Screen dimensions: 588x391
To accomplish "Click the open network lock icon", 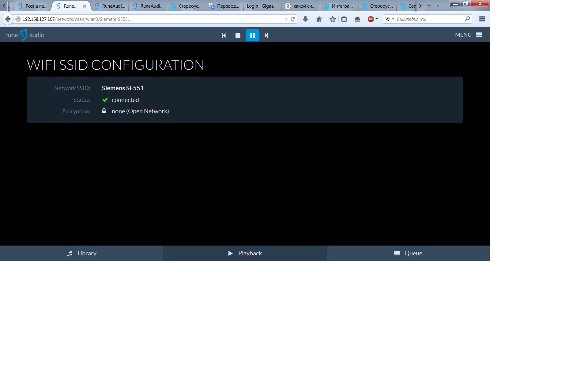I will (104, 111).
